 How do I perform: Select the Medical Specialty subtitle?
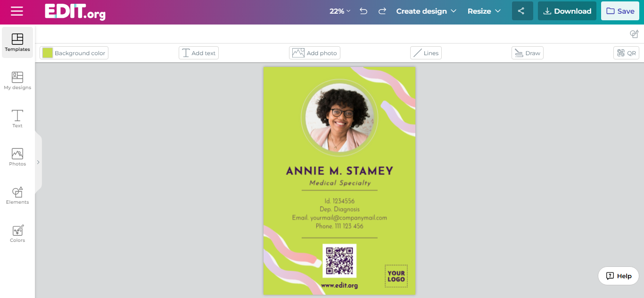tap(340, 183)
